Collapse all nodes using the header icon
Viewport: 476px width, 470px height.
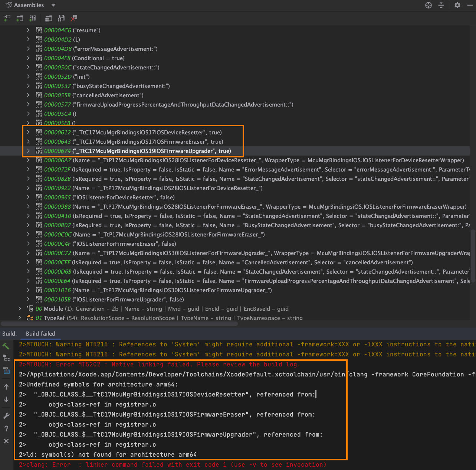click(441, 5)
